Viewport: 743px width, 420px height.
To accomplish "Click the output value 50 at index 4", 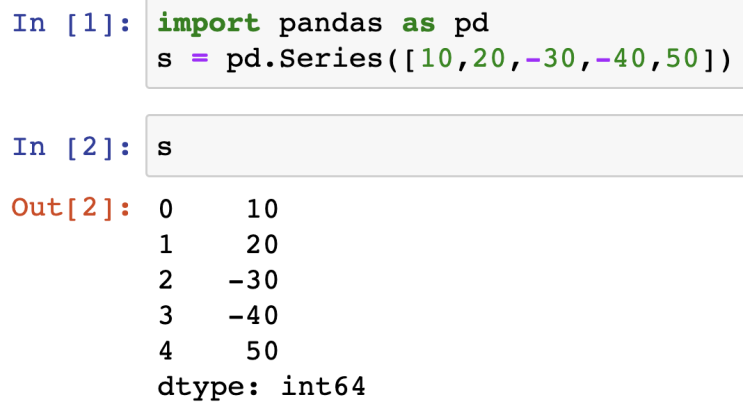I will [263, 351].
